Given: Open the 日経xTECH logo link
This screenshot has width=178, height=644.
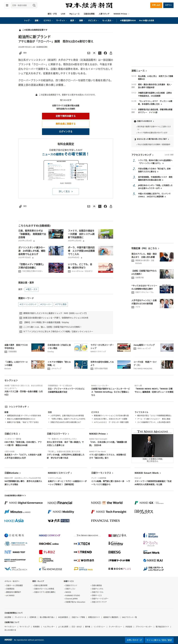Looking at the screenshot, I should [82, 543].
